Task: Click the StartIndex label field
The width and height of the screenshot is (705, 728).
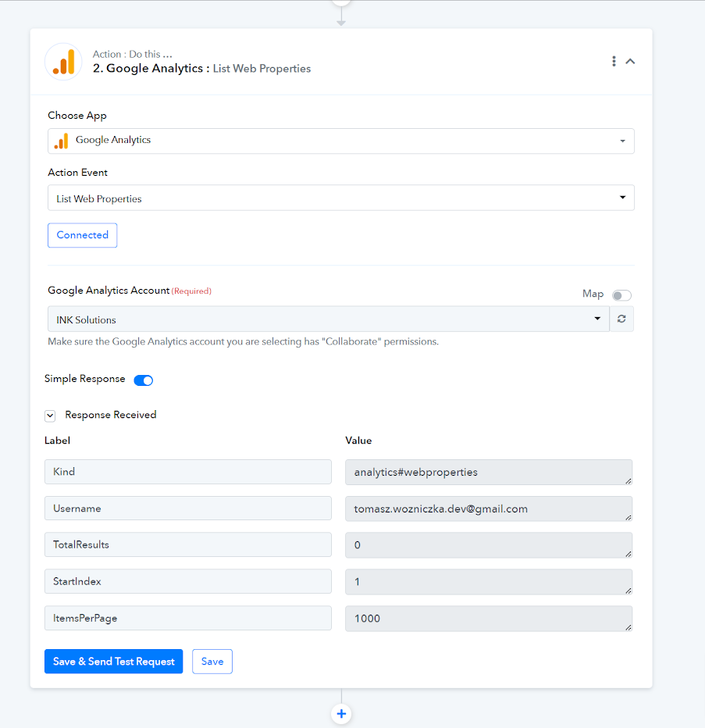Action: (188, 581)
